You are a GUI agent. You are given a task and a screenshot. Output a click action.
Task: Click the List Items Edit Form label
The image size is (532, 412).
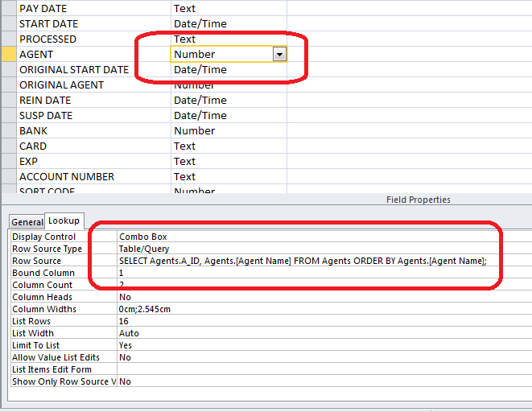click(52, 369)
